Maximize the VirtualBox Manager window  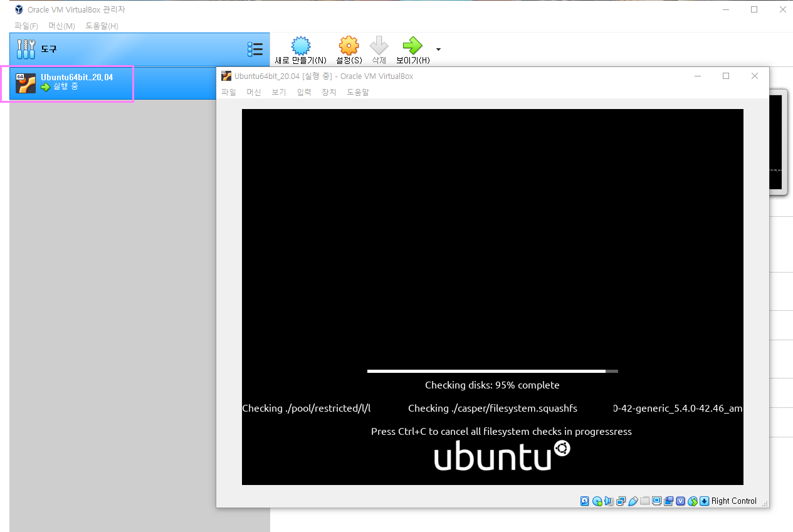pos(754,9)
